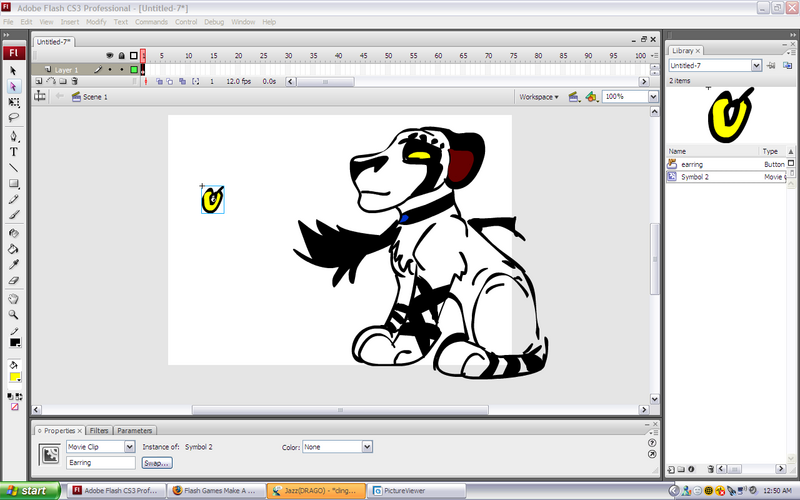Viewport: 800px width, 500px height.
Task: Click the Insert Layer icon
Action: pyautogui.click(x=39, y=81)
